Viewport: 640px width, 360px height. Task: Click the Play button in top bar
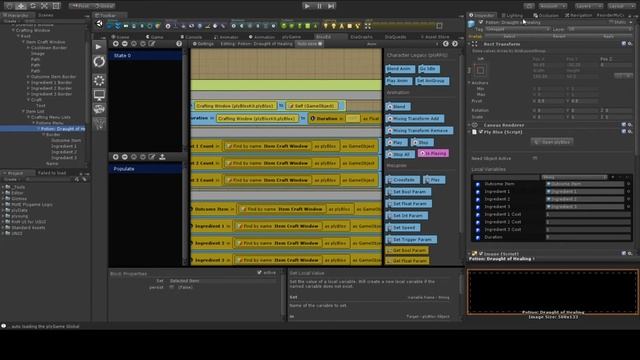(x=307, y=6)
